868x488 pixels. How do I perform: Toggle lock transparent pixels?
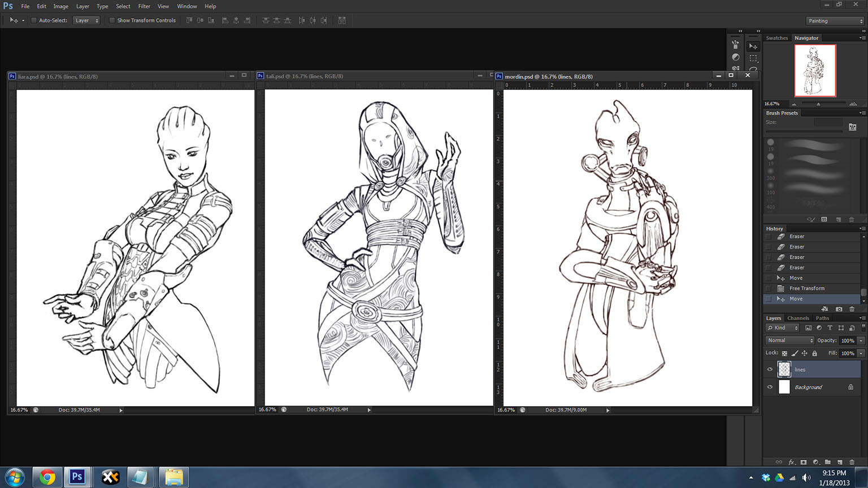tap(784, 354)
